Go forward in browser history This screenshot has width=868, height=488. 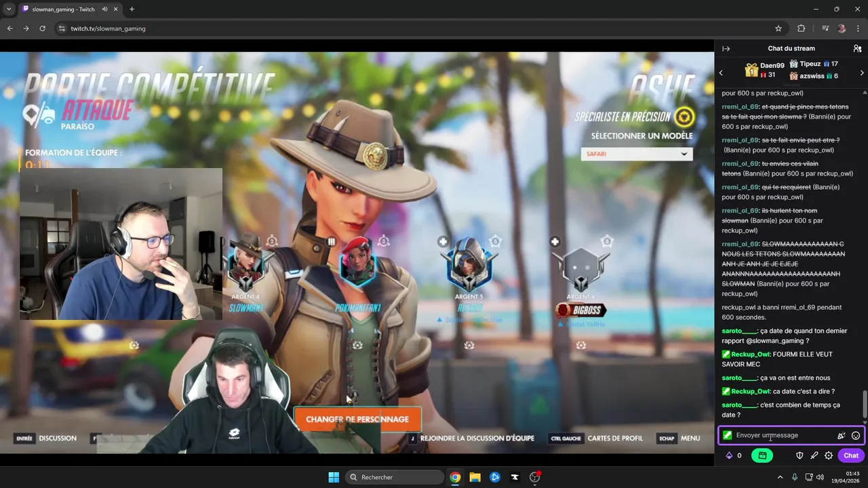[26, 28]
